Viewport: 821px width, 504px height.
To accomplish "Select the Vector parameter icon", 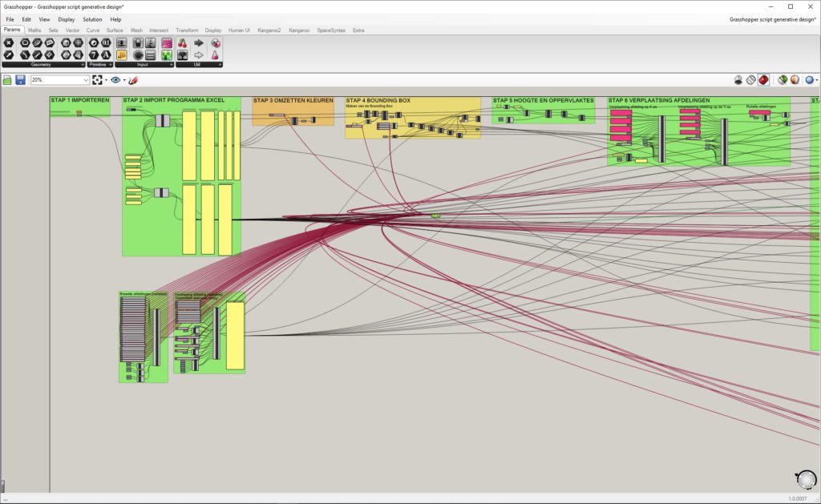I will click(8, 55).
